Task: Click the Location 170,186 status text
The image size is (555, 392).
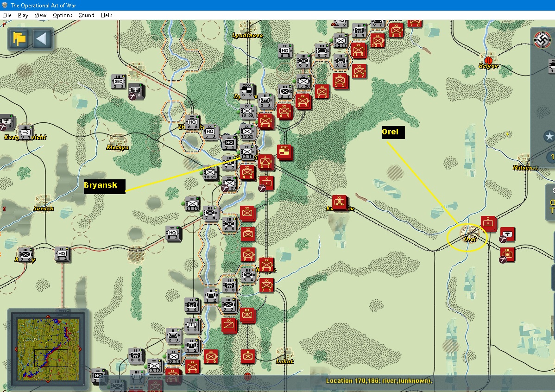Action: click(x=379, y=381)
